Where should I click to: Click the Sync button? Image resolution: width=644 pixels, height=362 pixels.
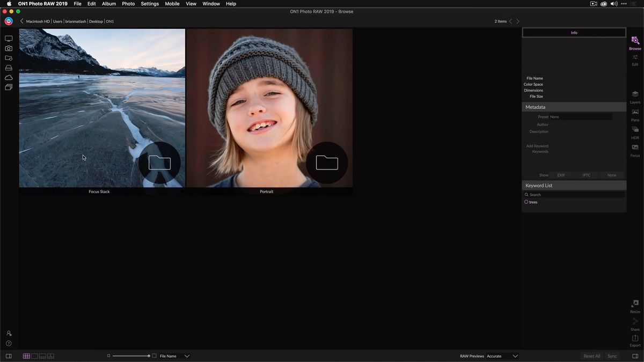(x=612, y=356)
